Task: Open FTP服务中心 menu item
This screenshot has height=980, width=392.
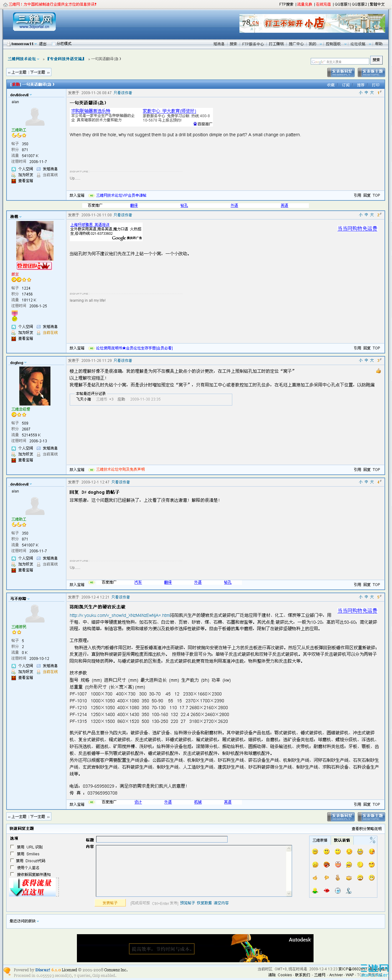Action: [253, 44]
